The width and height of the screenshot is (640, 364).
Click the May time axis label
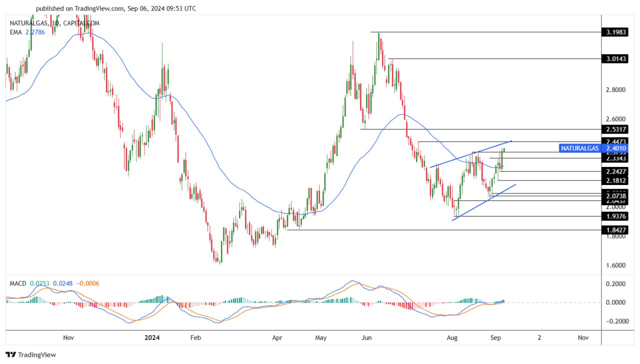tap(321, 337)
